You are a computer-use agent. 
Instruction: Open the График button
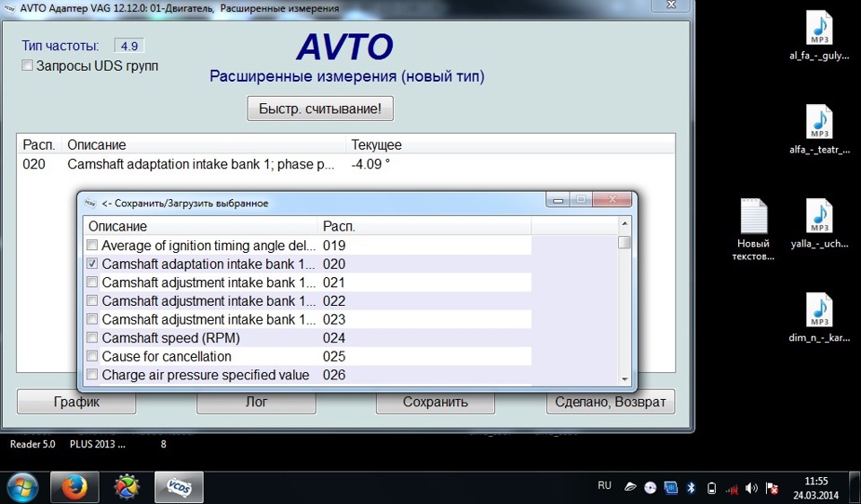(76, 402)
